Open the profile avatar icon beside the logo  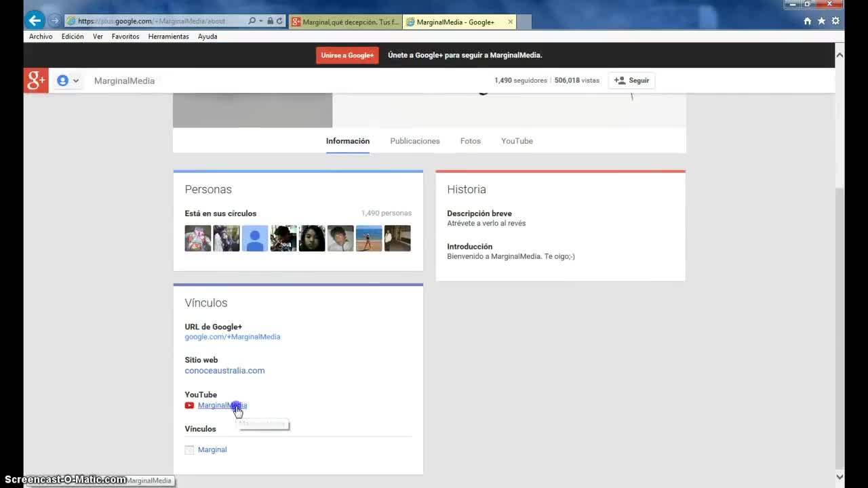(x=62, y=80)
